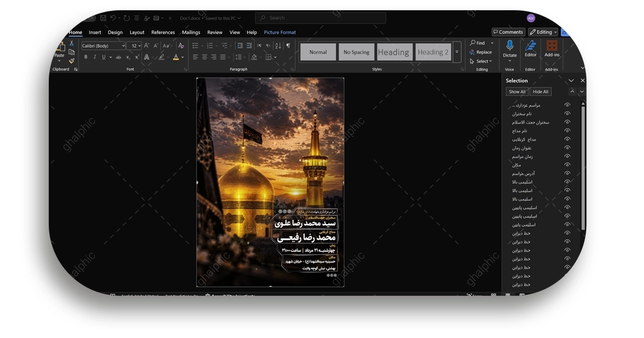Open the Editing mode dropdown
The height and width of the screenshot is (338, 644).
pos(544,32)
